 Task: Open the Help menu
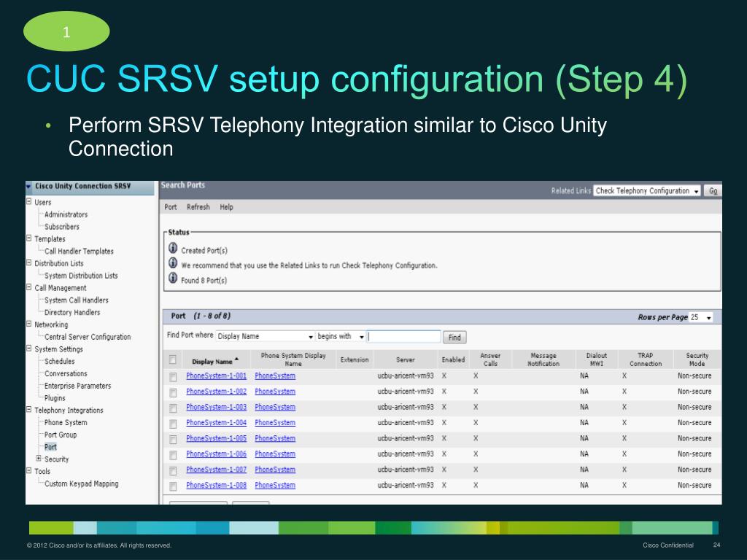pos(226,207)
